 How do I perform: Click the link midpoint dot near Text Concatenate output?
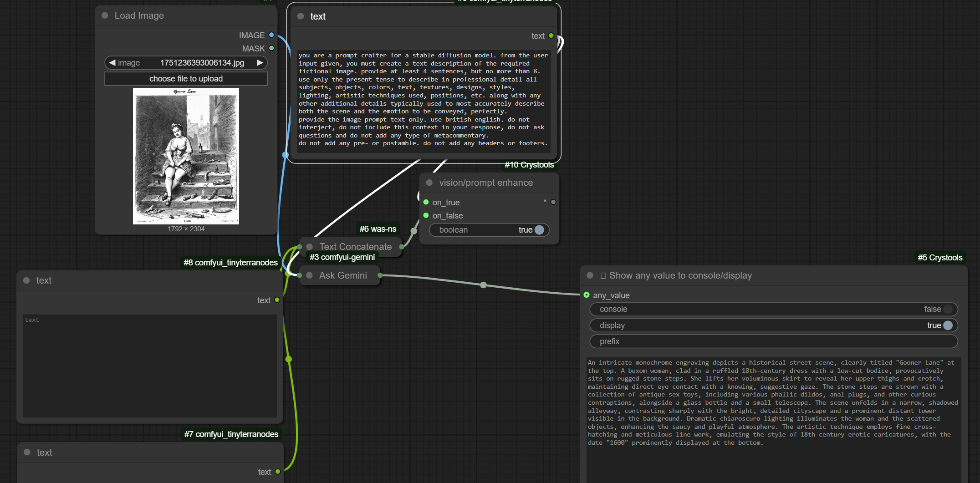[413, 231]
